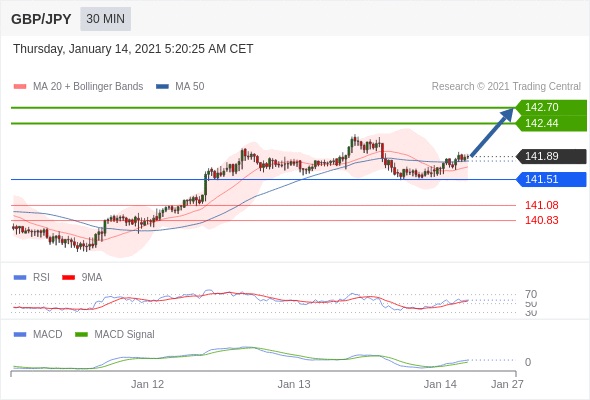Click the 30 MIN timeframe button

pyautogui.click(x=105, y=19)
